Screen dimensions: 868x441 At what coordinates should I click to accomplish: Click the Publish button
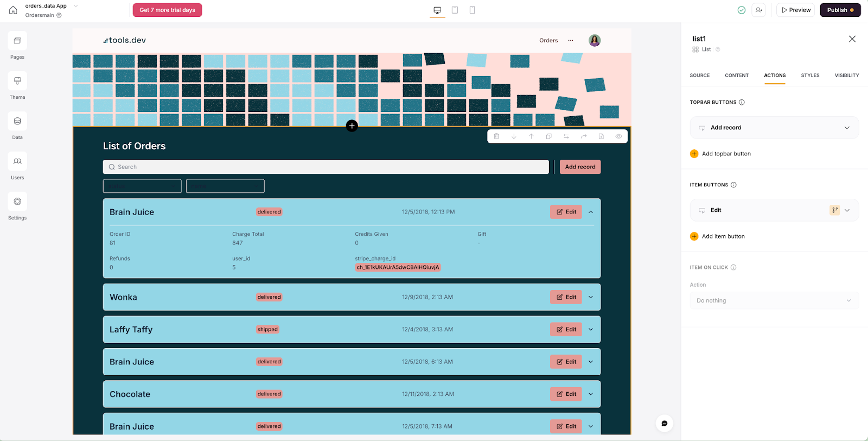840,10
